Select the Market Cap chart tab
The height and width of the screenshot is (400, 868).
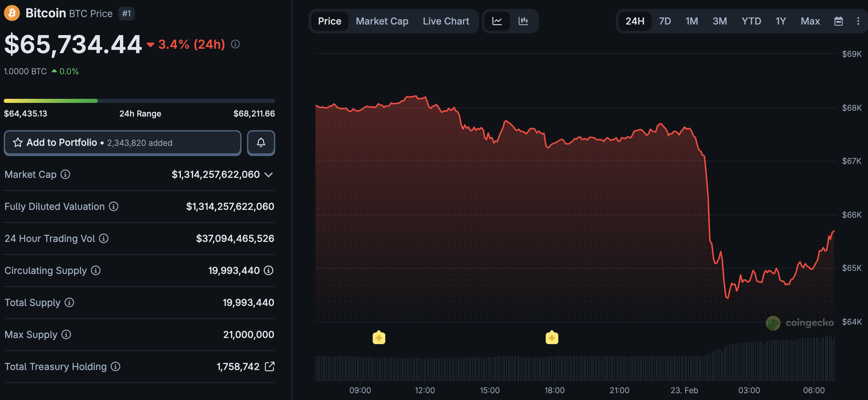(x=382, y=21)
